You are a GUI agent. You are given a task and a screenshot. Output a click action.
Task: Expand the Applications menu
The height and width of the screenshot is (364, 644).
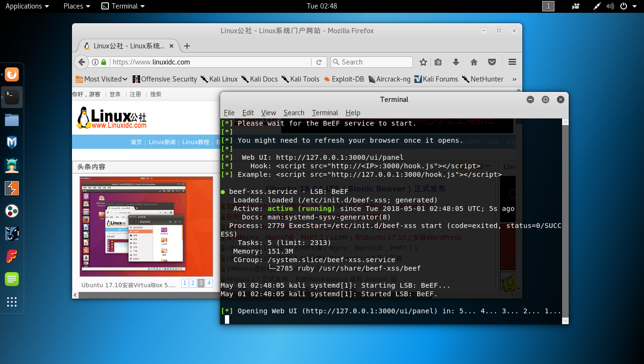(x=27, y=6)
